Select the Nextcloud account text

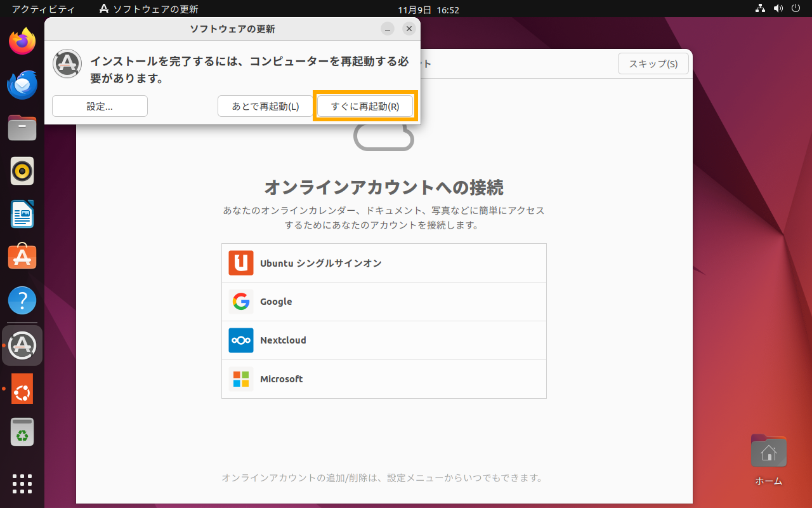click(x=283, y=340)
